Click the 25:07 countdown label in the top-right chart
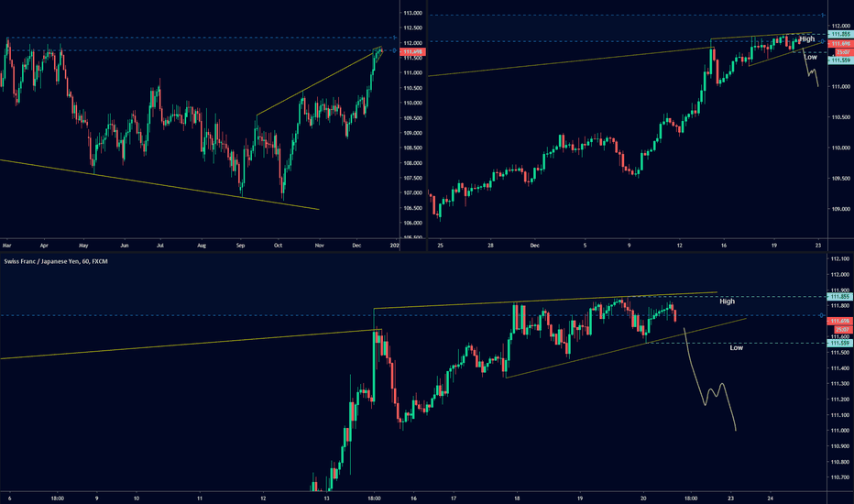854x504 pixels. point(843,52)
